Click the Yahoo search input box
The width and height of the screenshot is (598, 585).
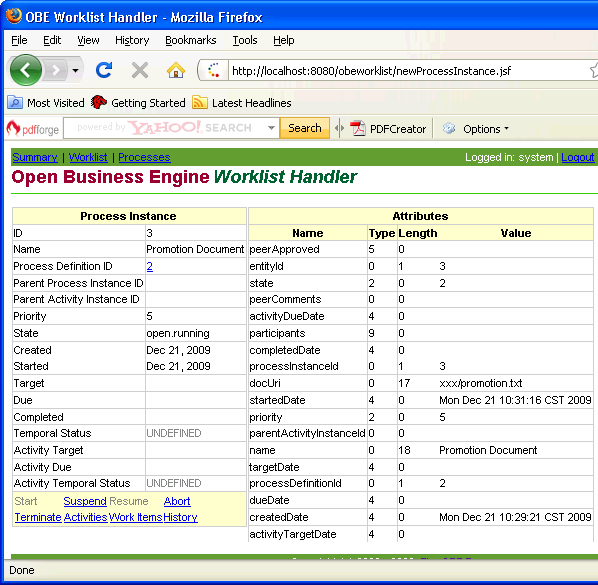coord(165,128)
